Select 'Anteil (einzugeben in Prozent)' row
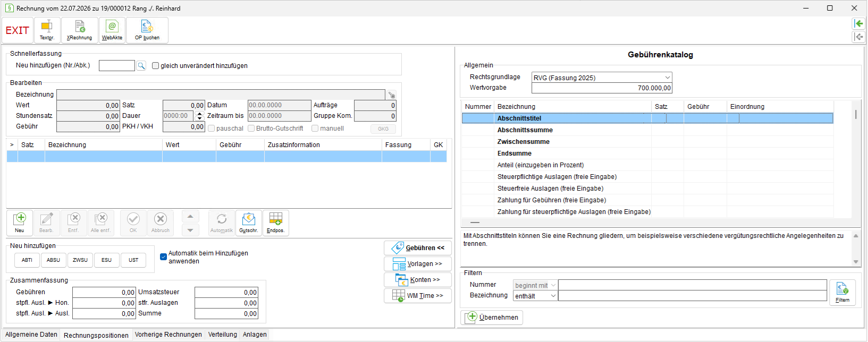This screenshot has height=342, width=868. 647,165
